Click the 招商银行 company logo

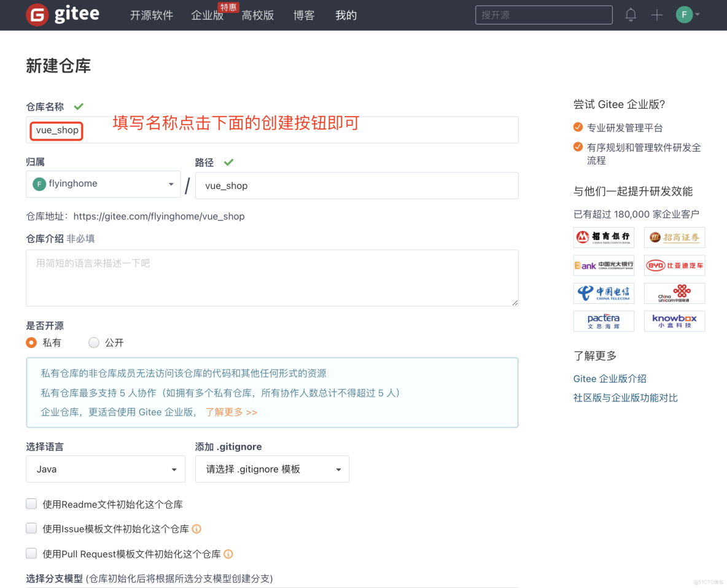[604, 238]
